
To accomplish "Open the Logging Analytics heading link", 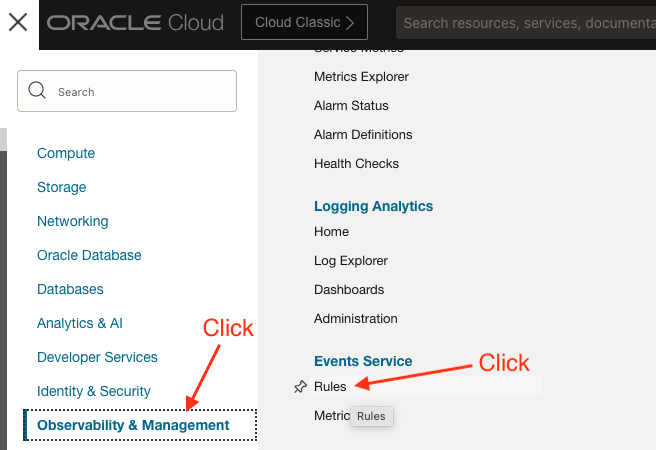I will (x=373, y=206).
